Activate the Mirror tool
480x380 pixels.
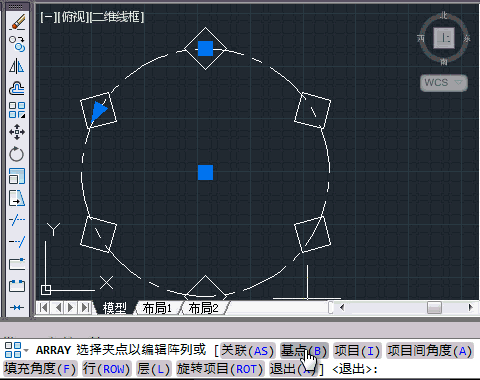pos(17,66)
